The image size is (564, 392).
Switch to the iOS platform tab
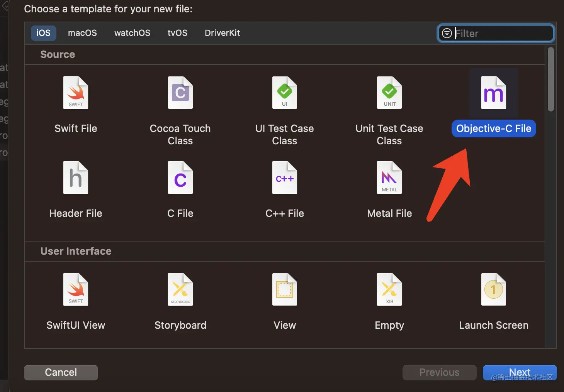coord(44,33)
